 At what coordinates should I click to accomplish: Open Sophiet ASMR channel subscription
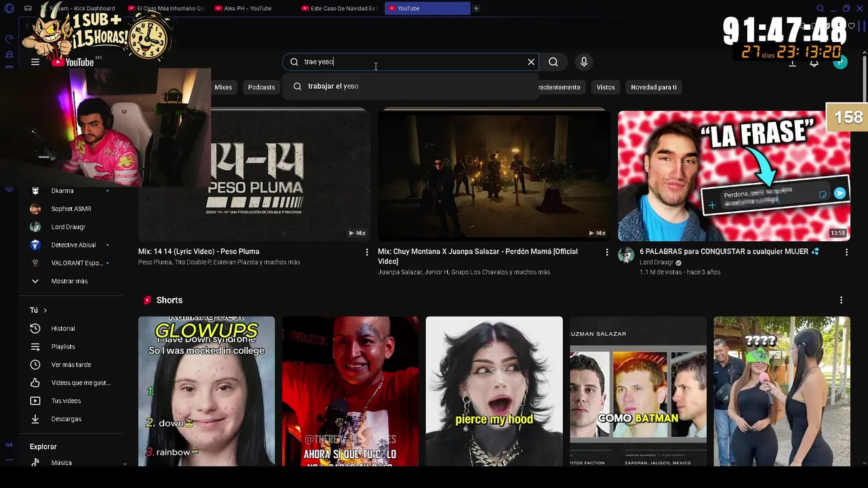[x=71, y=209]
